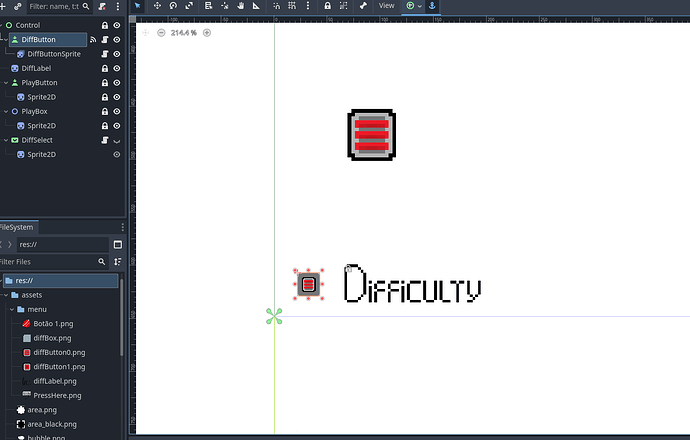
Task: Toggle the FileSystem split mode button
Action: (x=117, y=244)
